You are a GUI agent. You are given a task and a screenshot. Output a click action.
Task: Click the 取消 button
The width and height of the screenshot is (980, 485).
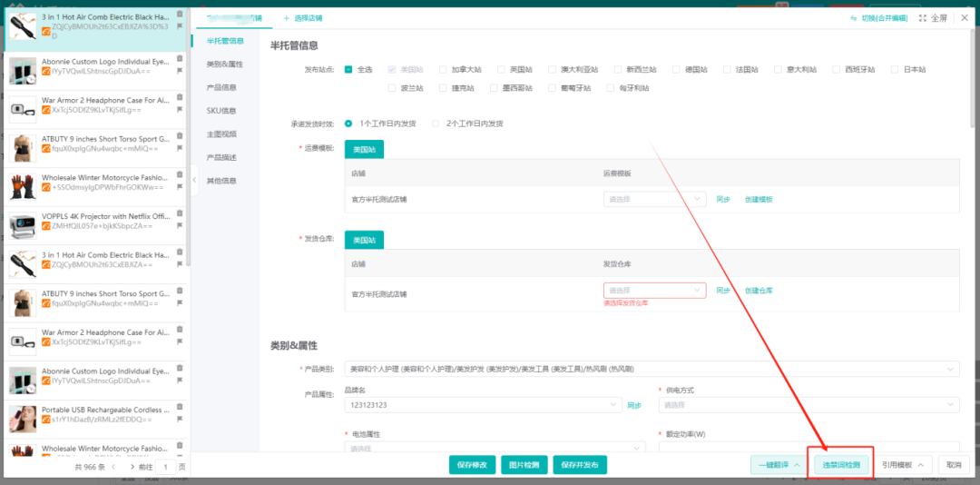[955, 465]
